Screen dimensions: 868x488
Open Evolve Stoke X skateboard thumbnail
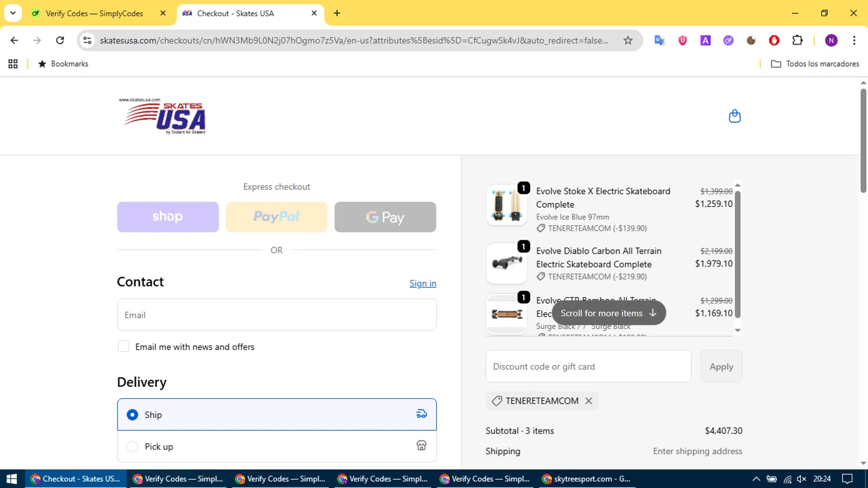(x=506, y=205)
